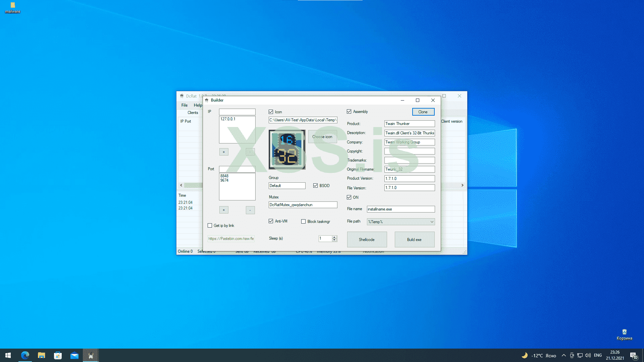The image size is (644, 362).
Task: Open Microsoft Store taskbar icon
Action: click(58, 355)
